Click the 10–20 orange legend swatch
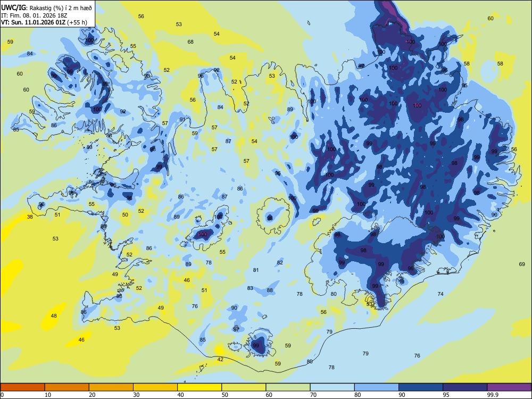The height and width of the screenshot is (399, 532). (x=67, y=387)
